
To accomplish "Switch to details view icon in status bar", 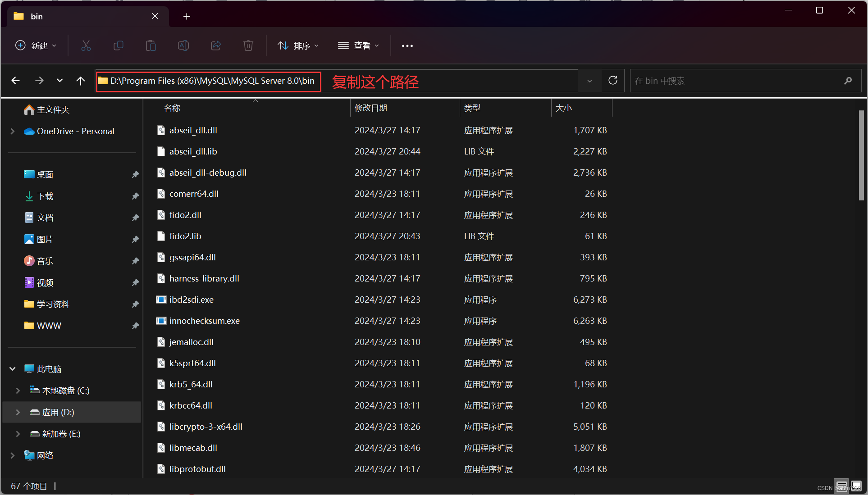I will pyautogui.click(x=841, y=486).
